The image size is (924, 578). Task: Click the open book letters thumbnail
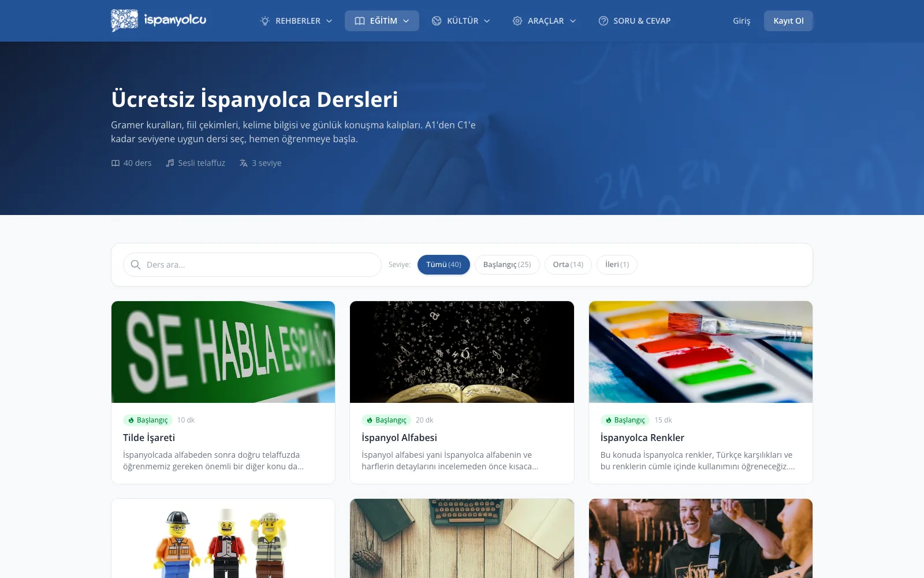coord(462,352)
